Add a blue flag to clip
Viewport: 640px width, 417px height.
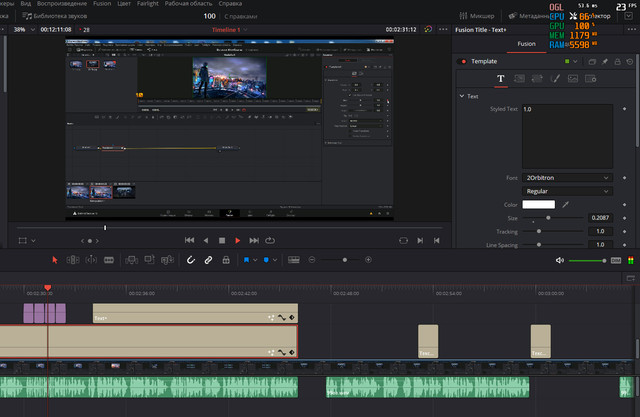[246, 260]
